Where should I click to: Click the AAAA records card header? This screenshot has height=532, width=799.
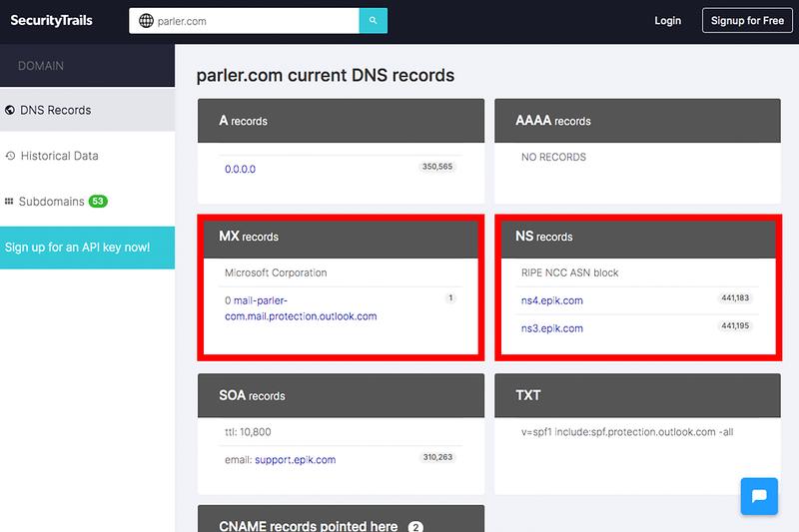(x=637, y=121)
